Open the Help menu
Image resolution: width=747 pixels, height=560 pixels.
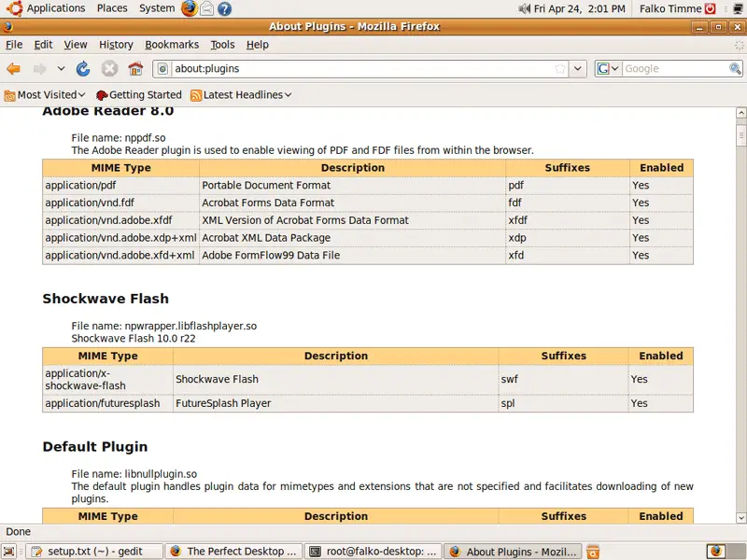(258, 45)
